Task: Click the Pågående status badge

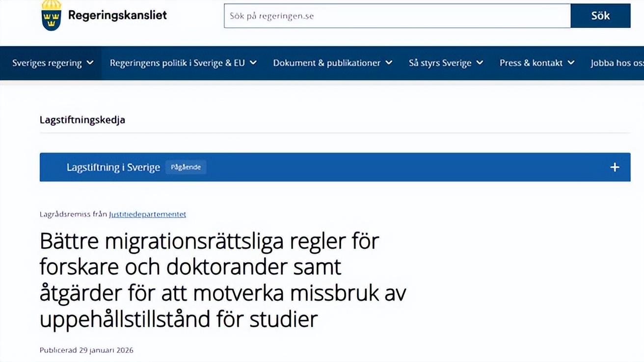Action: (x=186, y=167)
